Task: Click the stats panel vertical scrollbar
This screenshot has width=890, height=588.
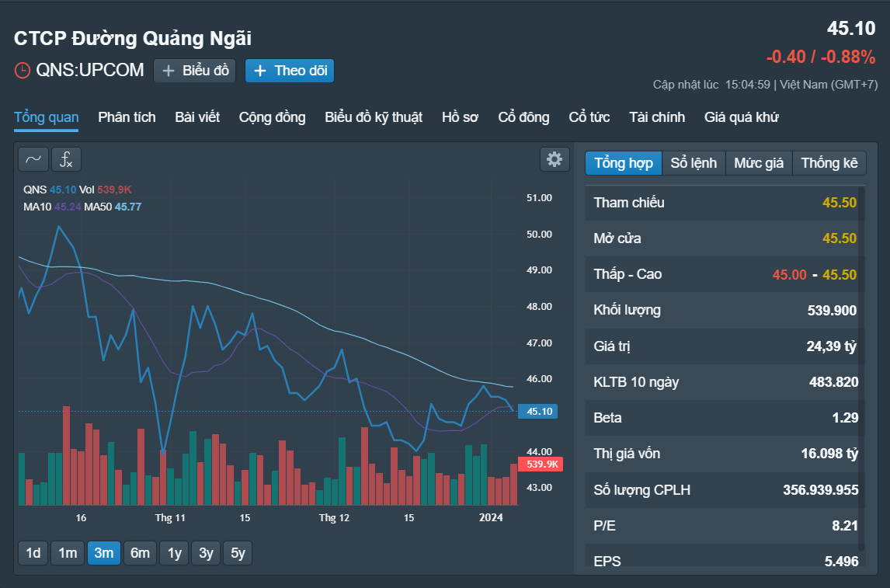Action: point(861,369)
